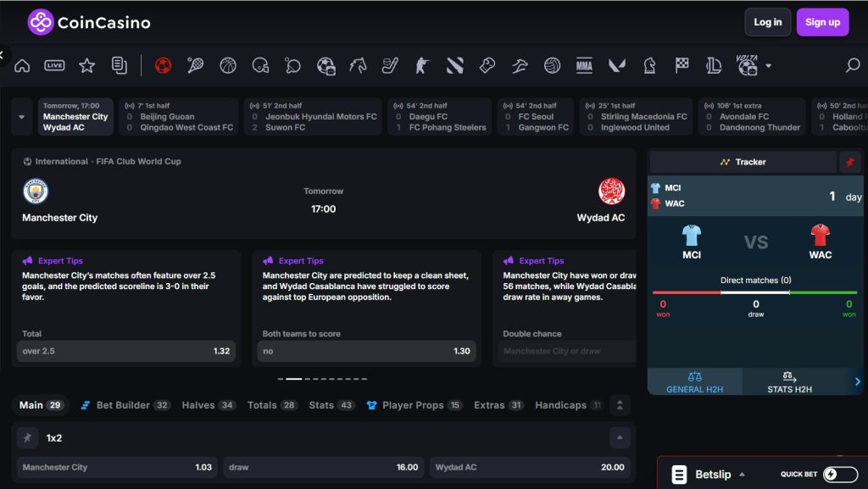Open the GENERAL H2H tracker tab
868x489 pixels.
pyautogui.click(x=695, y=382)
